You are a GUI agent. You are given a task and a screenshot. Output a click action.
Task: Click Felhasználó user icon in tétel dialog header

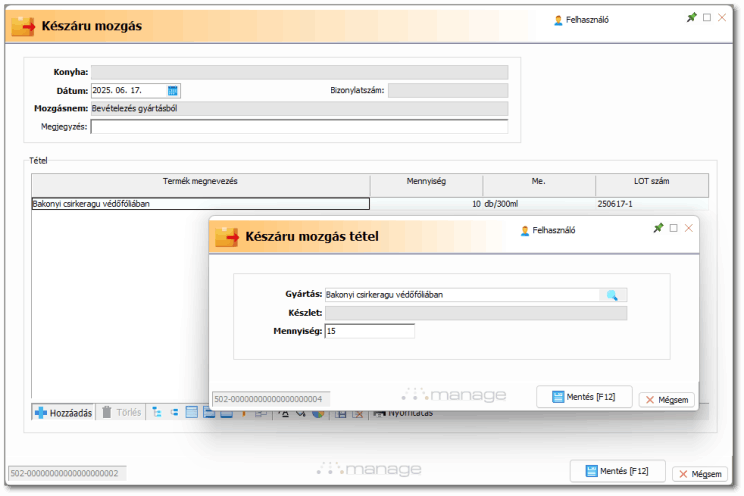pyautogui.click(x=524, y=231)
